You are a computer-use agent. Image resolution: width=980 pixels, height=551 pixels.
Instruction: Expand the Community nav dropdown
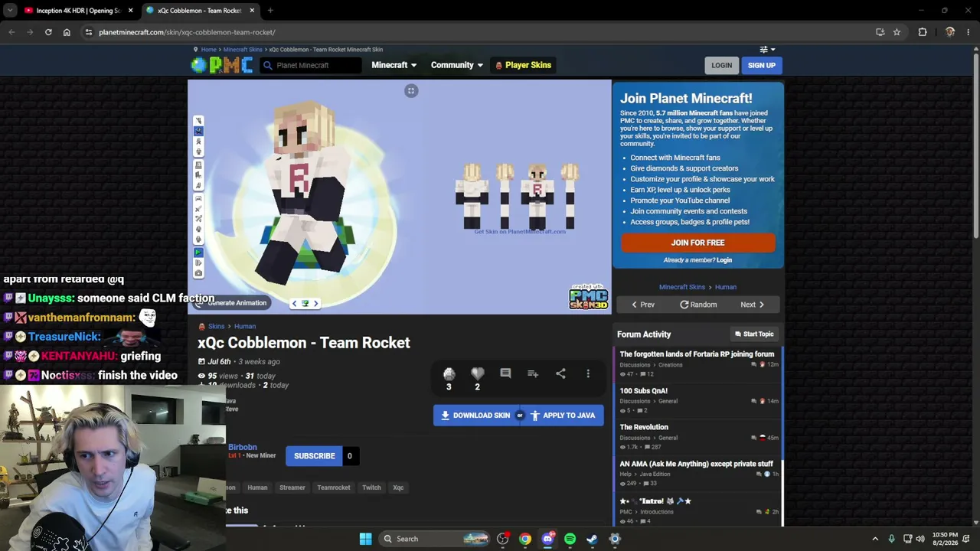[x=457, y=65]
